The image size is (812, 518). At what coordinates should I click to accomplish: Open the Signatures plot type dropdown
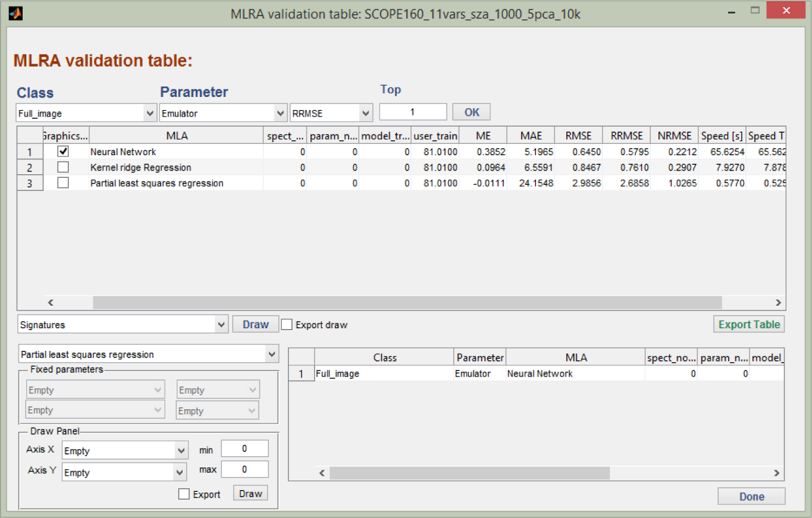coord(123,325)
